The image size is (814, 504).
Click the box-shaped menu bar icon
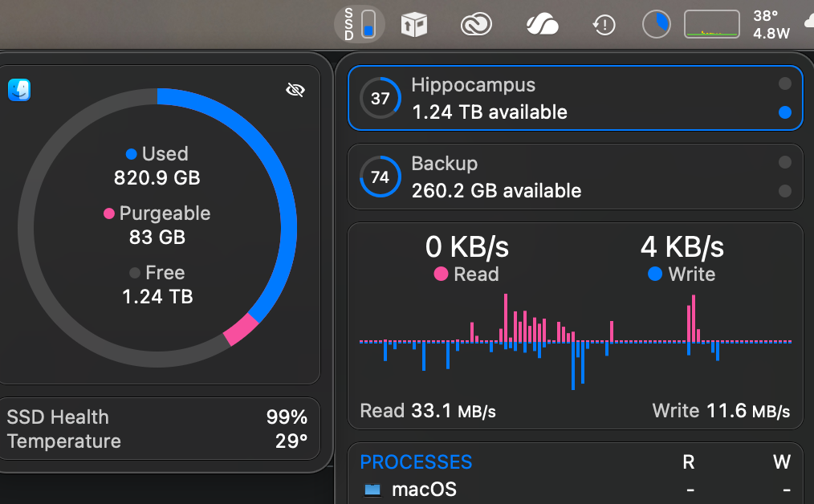(414, 25)
